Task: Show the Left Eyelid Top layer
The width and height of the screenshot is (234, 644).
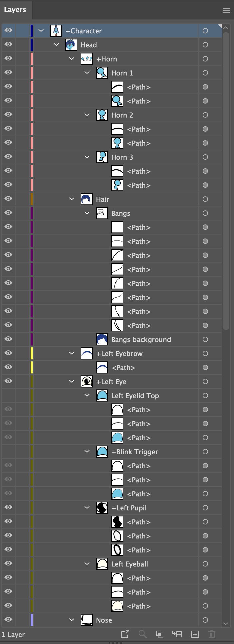Action: click(x=8, y=395)
